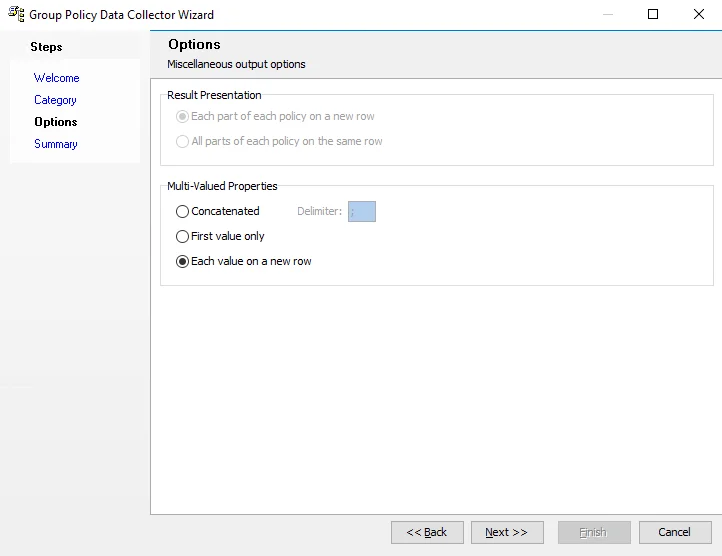Cancel the wizard

coord(675,533)
